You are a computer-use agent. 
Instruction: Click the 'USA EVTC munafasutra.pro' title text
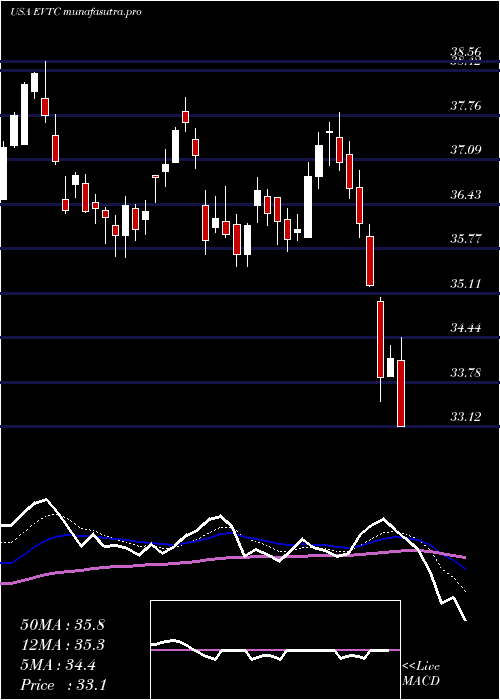pos(75,12)
